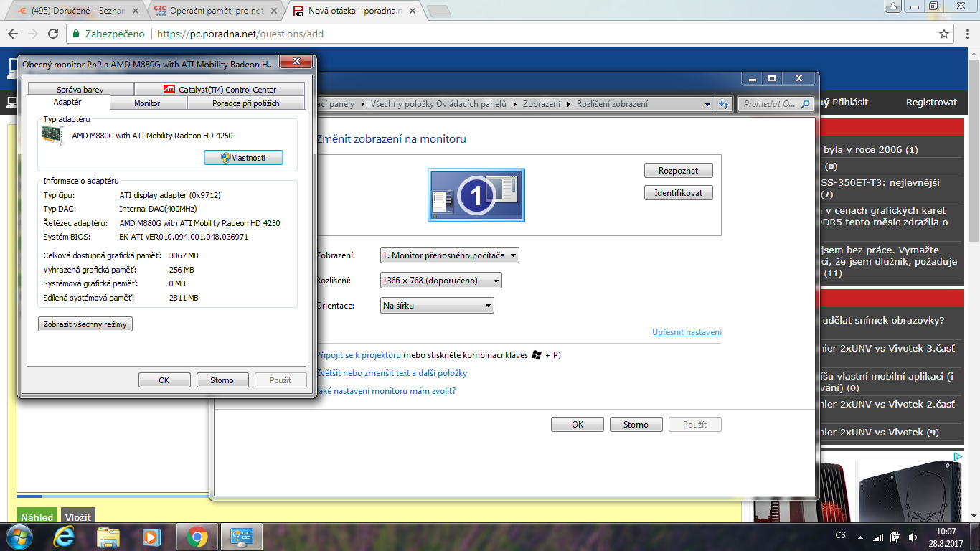Open the network signal tray icon
Image resolution: width=980 pixels, height=551 pixels.
click(878, 537)
